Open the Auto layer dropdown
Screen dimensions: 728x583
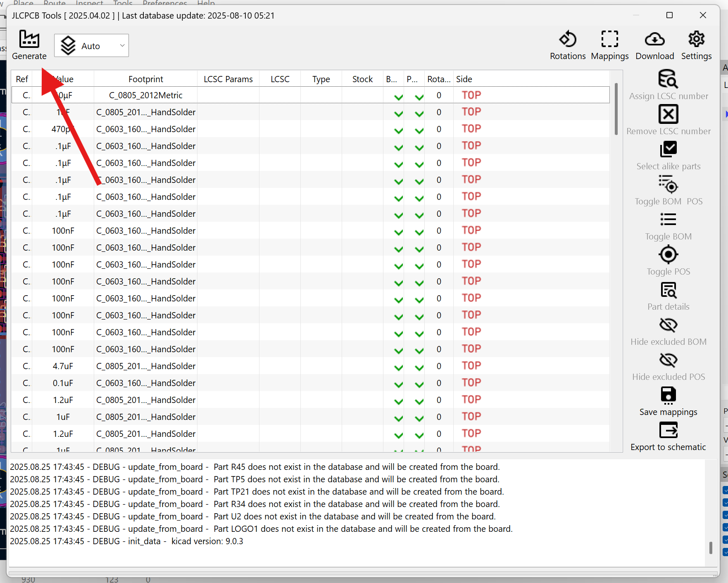point(91,46)
